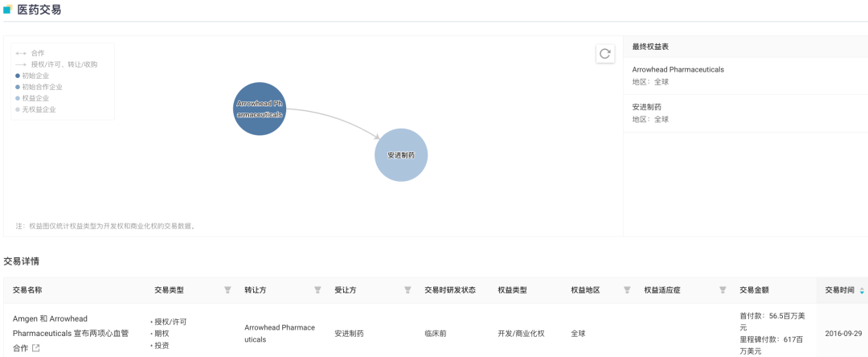Click the footnote about 权益图 statistics

[x=106, y=226]
